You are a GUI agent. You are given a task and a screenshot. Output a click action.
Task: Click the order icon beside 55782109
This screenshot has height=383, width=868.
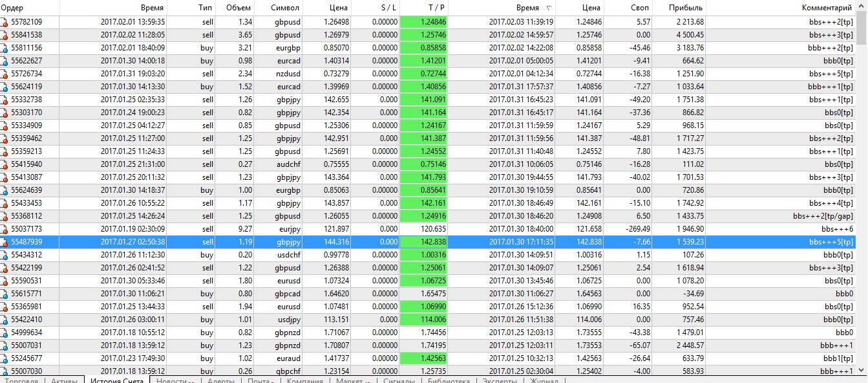point(5,22)
